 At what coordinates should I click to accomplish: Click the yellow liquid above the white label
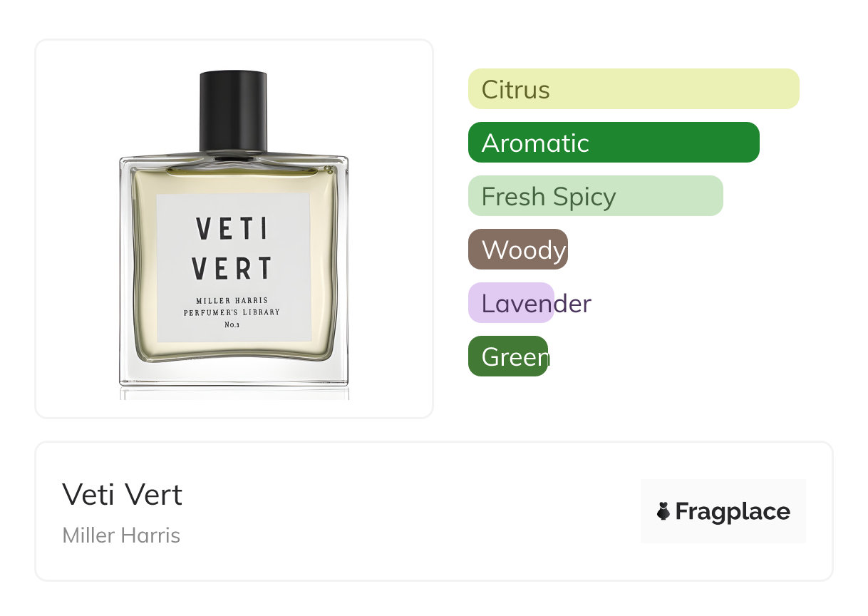point(233,182)
